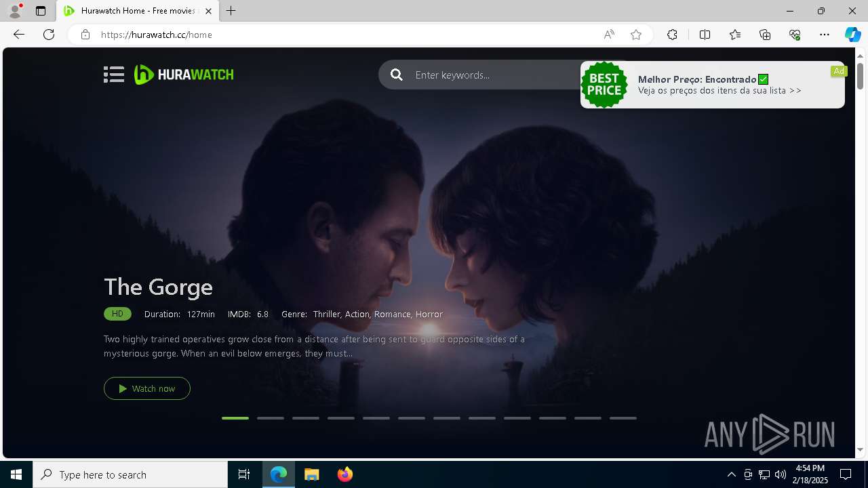Start Read aloud for this page

(609, 35)
